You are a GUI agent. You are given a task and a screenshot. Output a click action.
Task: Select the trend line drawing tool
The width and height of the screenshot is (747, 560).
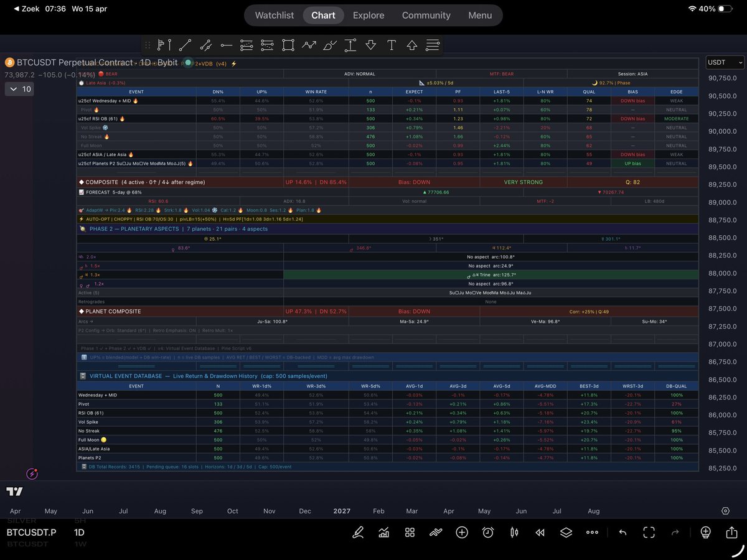click(x=185, y=45)
